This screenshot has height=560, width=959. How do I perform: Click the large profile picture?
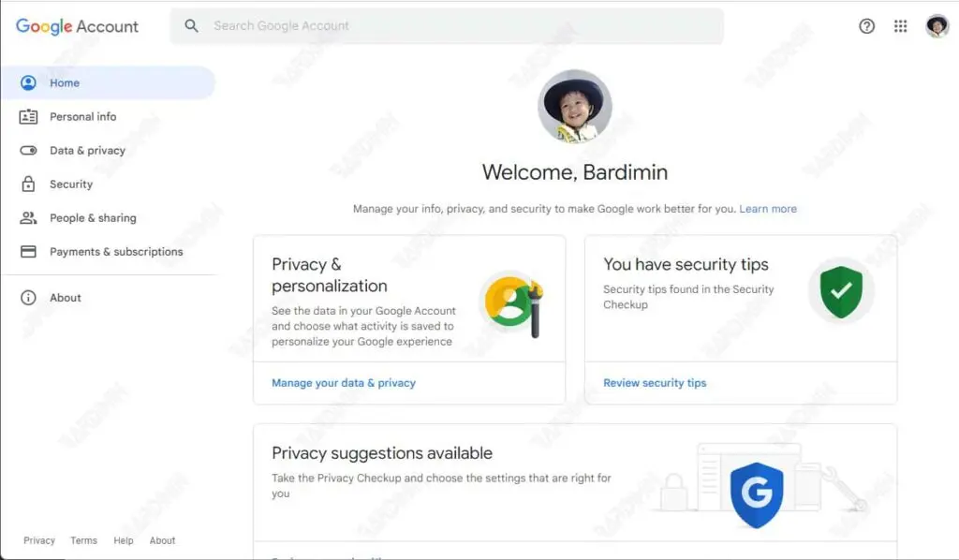coord(575,107)
